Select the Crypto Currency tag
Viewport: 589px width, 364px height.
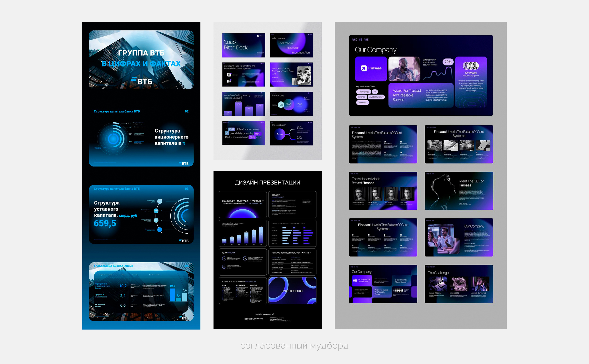point(376,97)
